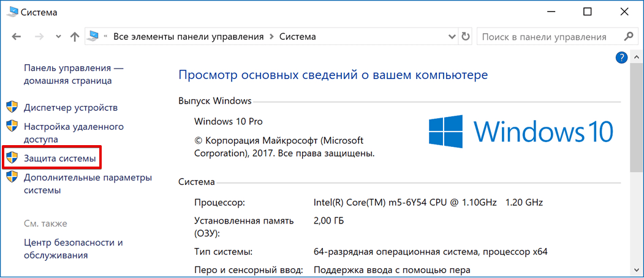Click the control panel search field
This screenshot has height=278, width=644.
click(548, 37)
